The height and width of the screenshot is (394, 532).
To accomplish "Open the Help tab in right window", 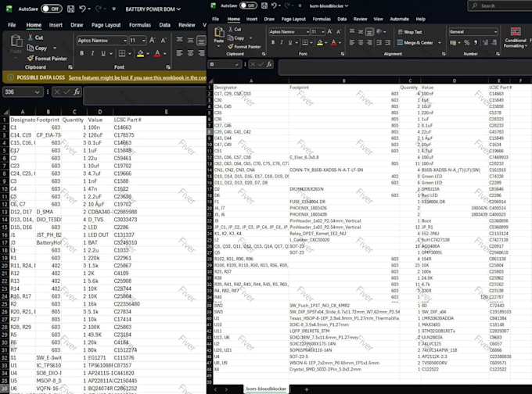I will 421,19.
